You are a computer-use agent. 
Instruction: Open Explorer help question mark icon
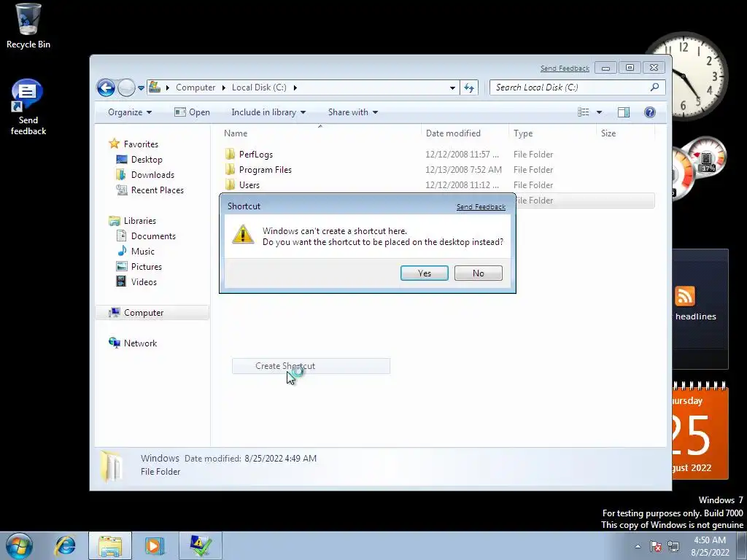point(650,112)
